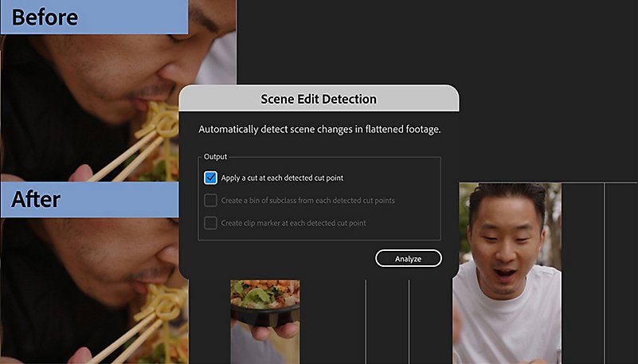Uncheck Apply a cut at each detected cut point
Viewport: 638px width, 364px height.
point(210,178)
